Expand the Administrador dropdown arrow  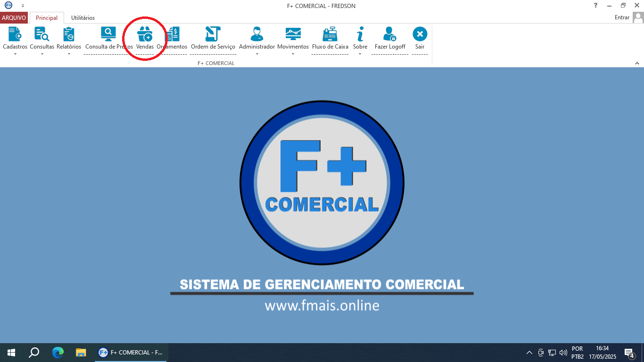257,54
